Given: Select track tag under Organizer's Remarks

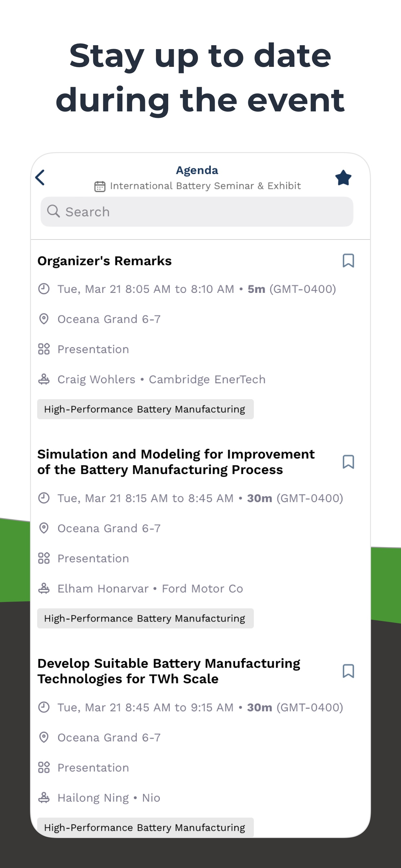Looking at the screenshot, I should coord(145,409).
